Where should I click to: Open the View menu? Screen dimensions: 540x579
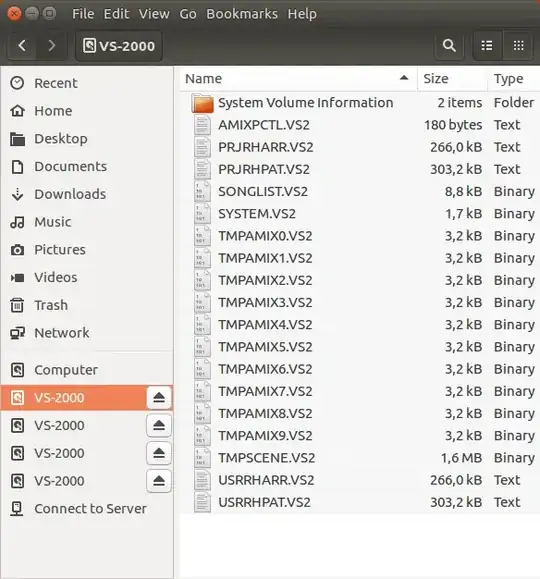coord(154,14)
